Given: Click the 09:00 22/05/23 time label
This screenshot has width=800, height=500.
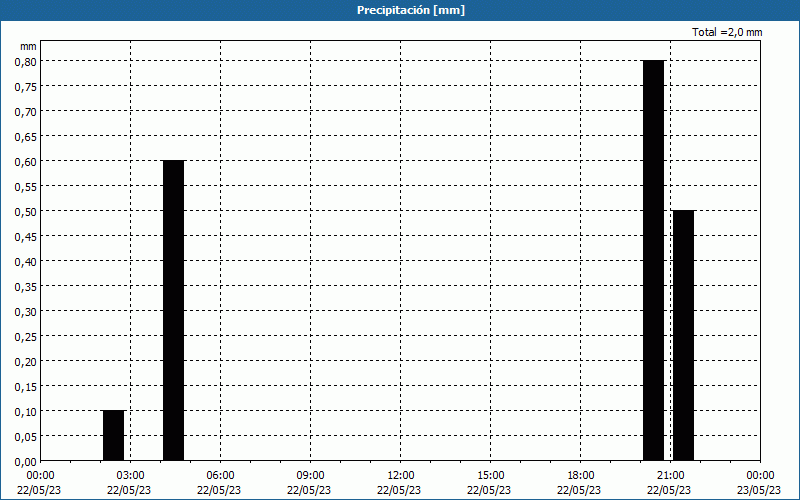Looking at the screenshot, I should tap(309, 483).
